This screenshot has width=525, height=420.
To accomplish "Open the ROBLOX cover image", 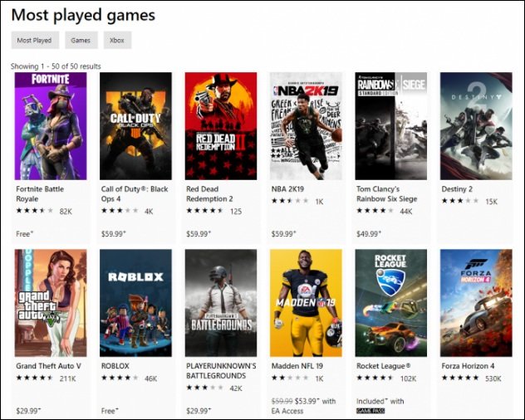I will (135, 303).
